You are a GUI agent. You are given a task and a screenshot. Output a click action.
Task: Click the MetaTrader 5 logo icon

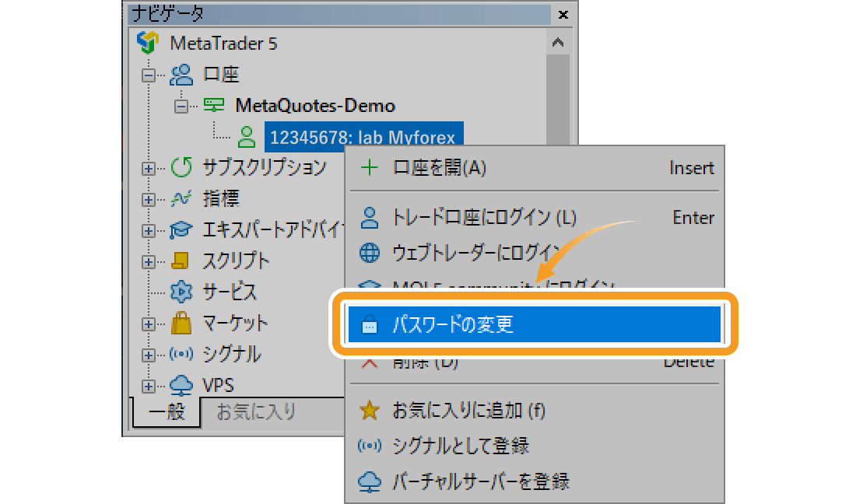point(147,42)
